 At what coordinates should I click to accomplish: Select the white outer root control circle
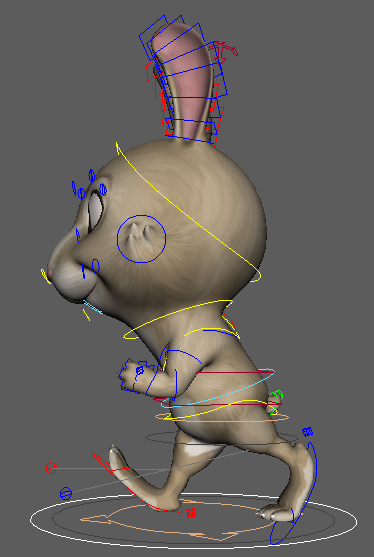tap(193, 519)
